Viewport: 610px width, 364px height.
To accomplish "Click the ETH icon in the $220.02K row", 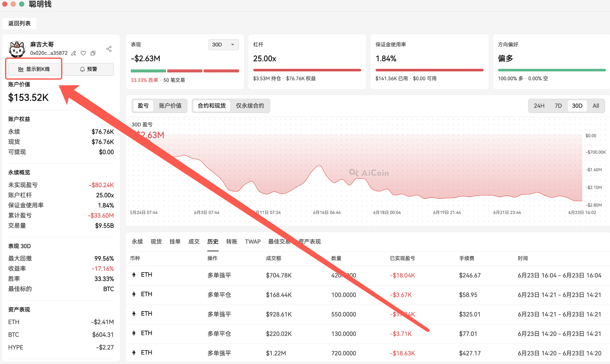I will [134, 333].
